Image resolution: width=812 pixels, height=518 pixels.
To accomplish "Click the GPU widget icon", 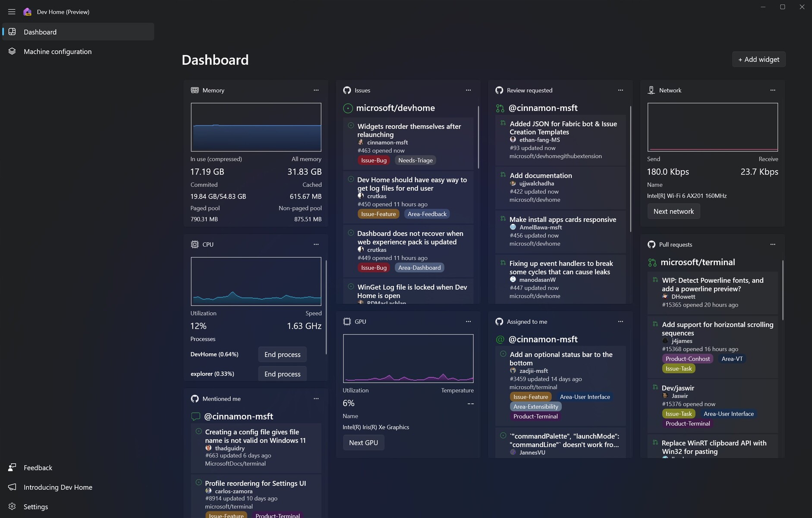I will point(347,321).
